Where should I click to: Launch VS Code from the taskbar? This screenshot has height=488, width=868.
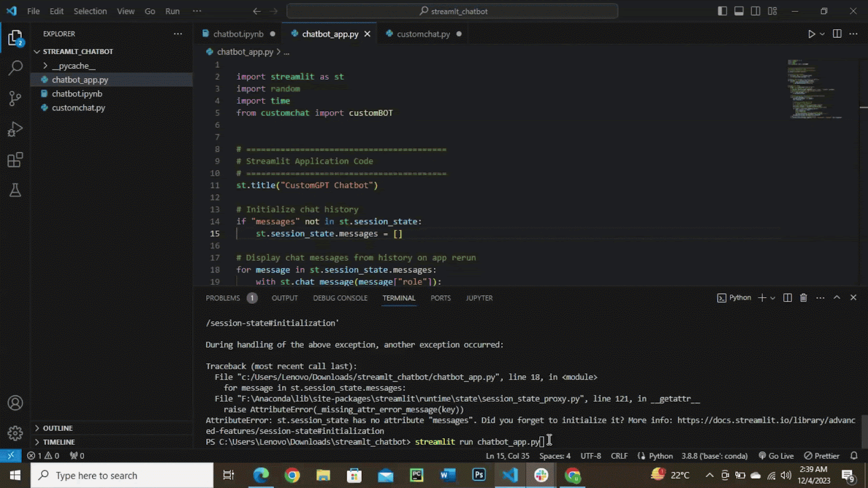click(x=509, y=475)
